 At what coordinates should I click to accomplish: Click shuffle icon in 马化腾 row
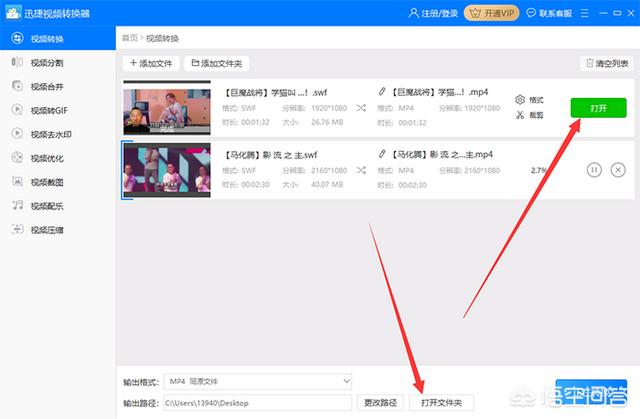361,170
